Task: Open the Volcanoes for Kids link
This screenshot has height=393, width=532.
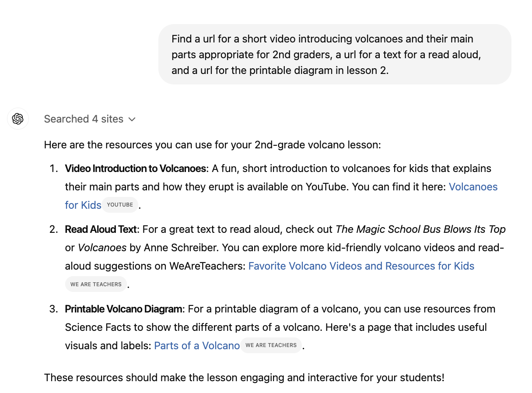Action: tap(473, 187)
